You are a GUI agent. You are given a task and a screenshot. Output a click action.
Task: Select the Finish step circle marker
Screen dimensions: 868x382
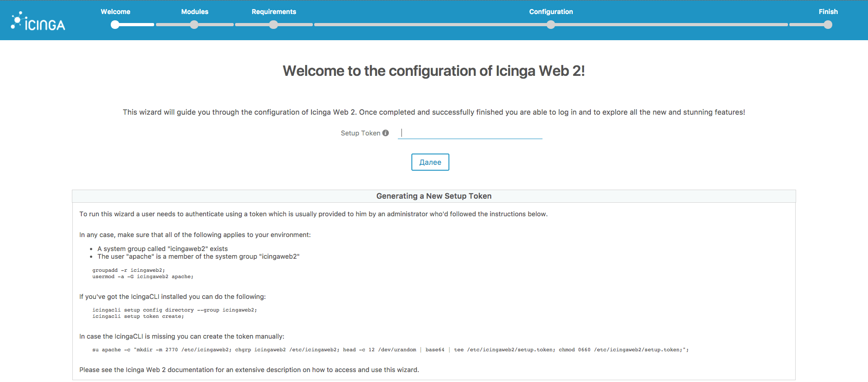point(828,25)
